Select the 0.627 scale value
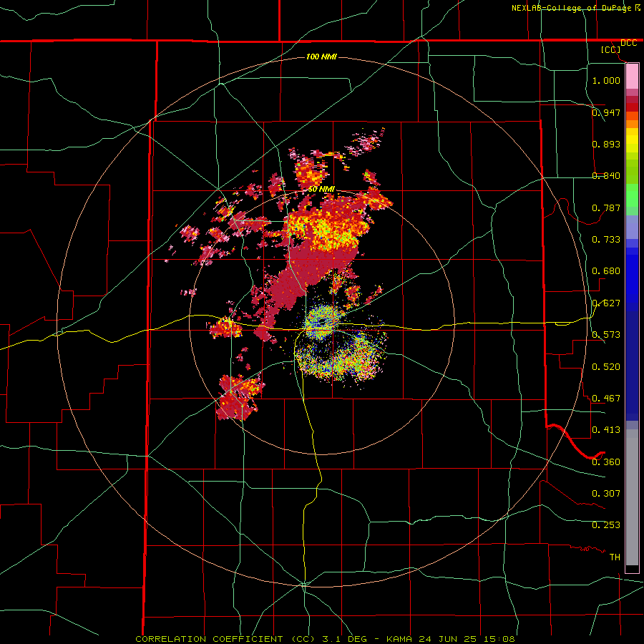The height and width of the screenshot is (644, 644). tap(606, 303)
